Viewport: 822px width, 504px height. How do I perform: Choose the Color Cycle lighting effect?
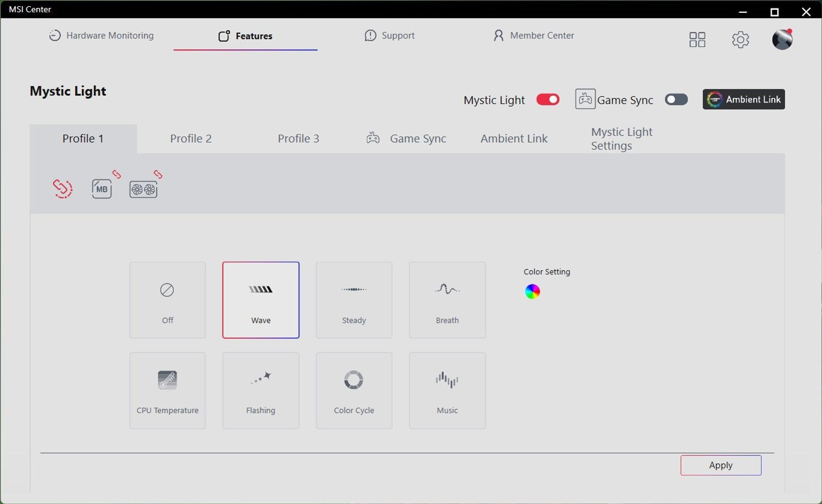click(x=354, y=391)
